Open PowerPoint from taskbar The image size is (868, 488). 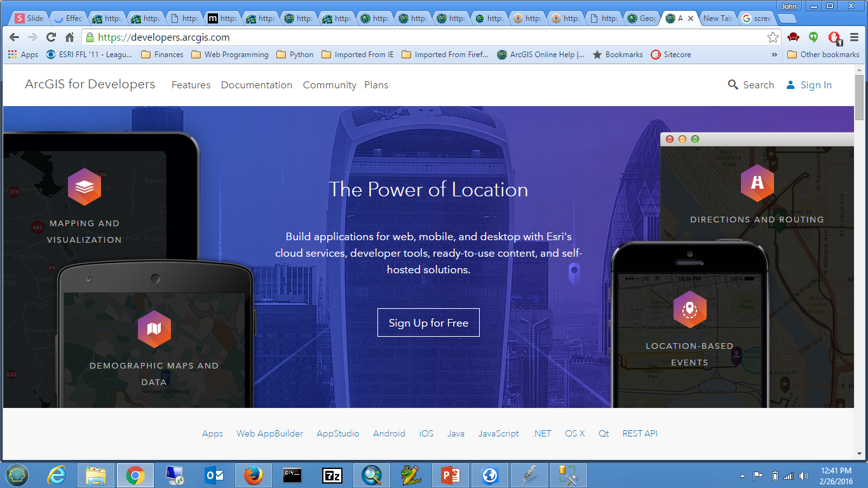click(451, 475)
